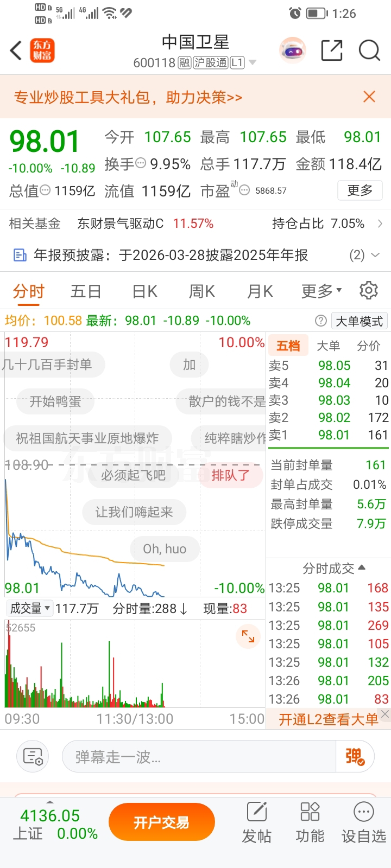This screenshot has width=391, height=868.
Task: Open 东财景气驱动C fund link
Action: coord(121,224)
